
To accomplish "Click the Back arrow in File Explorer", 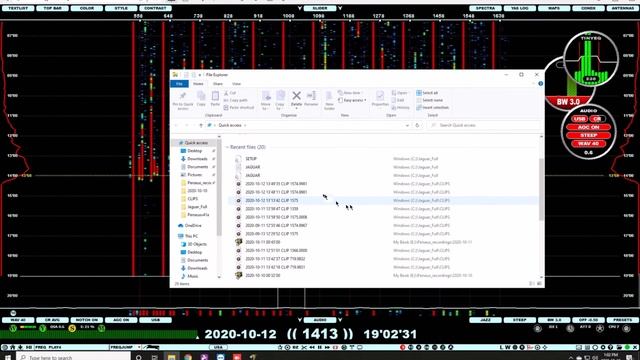I will [x=176, y=125].
